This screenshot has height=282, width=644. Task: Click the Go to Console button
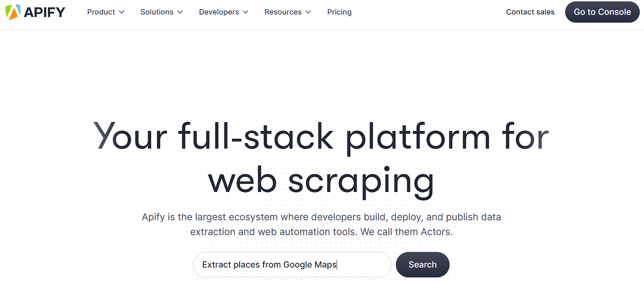click(x=602, y=12)
